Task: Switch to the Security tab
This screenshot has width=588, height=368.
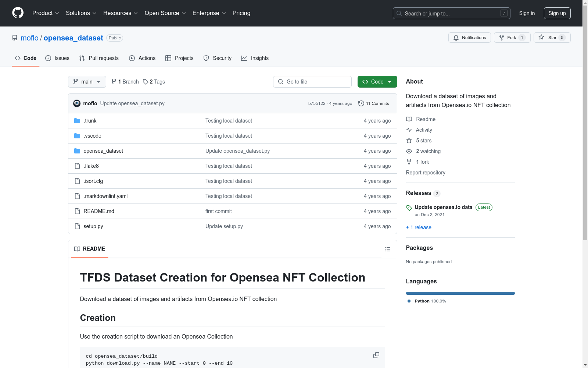Action: coord(218,58)
